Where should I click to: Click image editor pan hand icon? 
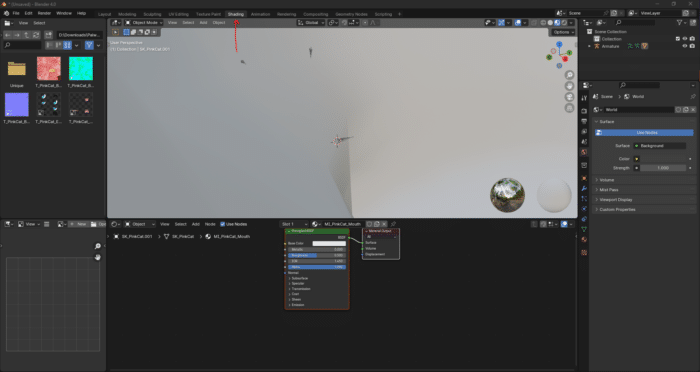pyautogui.click(x=98, y=257)
